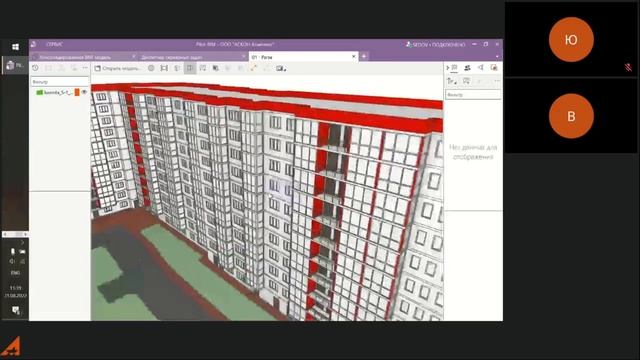Click the orange A logo on the recording frame
This screenshot has width=640, height=360.
point(11,347)
